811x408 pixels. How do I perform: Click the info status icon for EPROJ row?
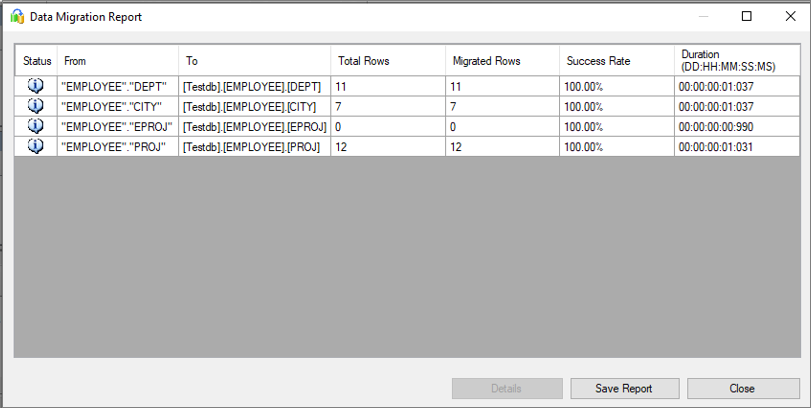[36, 126]
